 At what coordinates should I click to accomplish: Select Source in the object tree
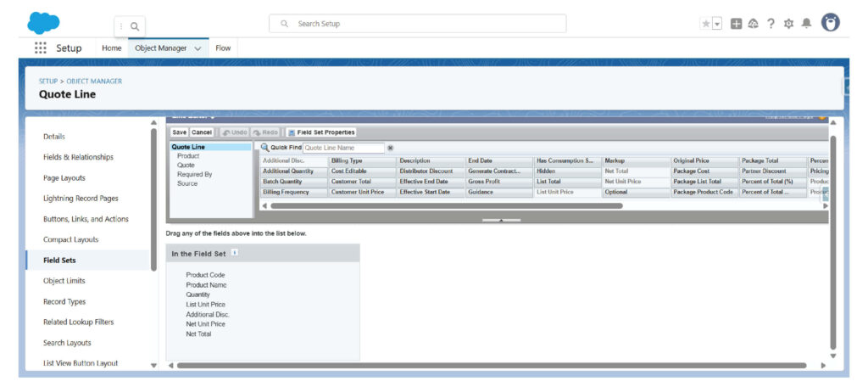point(187,183)
